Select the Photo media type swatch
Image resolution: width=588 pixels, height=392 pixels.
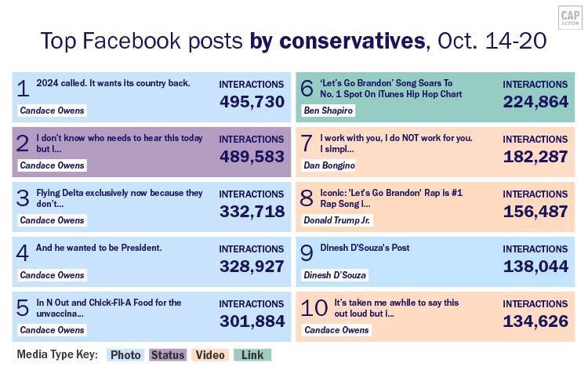[x=125, y=355]
